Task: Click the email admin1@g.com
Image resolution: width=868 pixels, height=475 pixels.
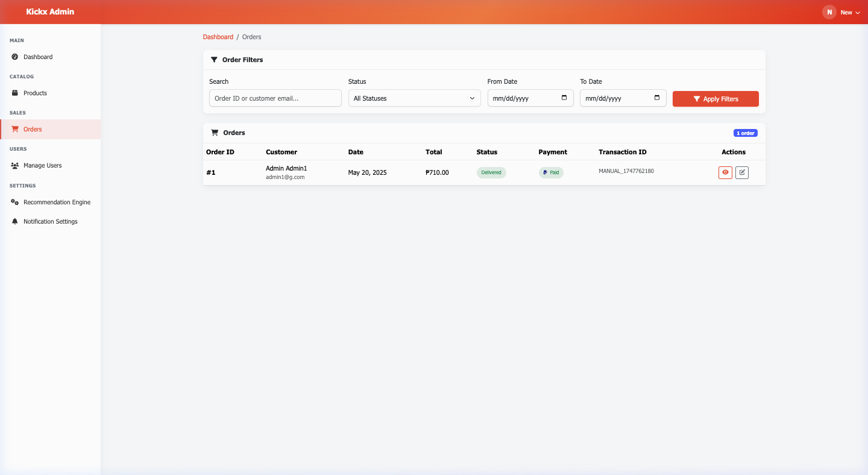Action: (285, 177)
